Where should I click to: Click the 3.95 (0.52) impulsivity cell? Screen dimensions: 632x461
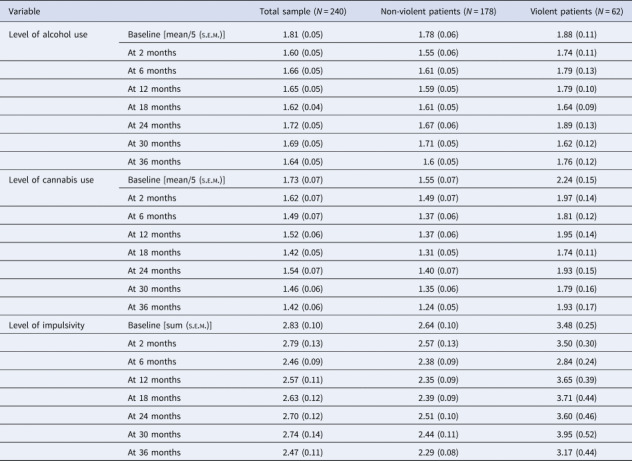coord(577,434)
